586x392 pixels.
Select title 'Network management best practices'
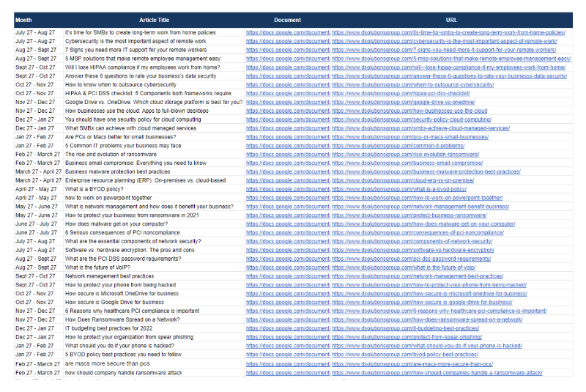click(109, 276)
